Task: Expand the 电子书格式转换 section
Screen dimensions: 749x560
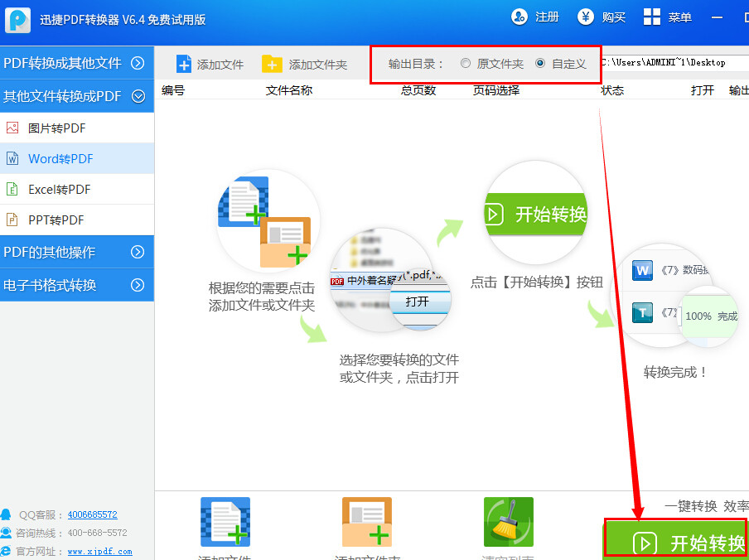Action: [x=77, y=285]
